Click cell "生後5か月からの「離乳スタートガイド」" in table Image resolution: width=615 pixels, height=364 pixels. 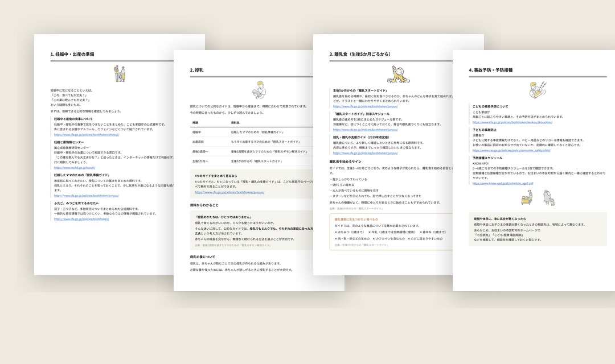tap(256, 161)
